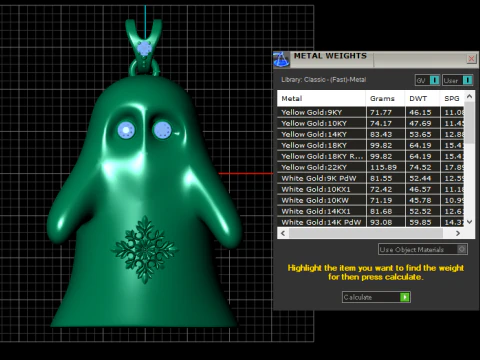
Task: Select the Yellow Gold:18KY row
Action: (x=371, y=145)
